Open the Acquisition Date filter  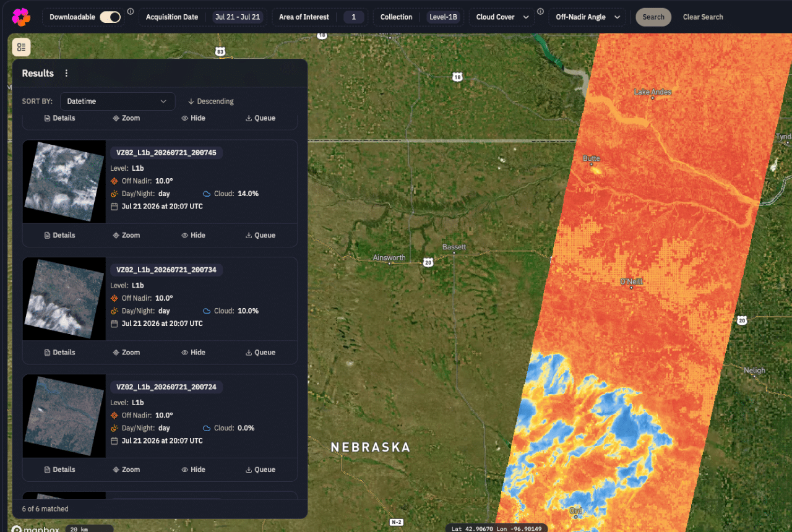172,17
